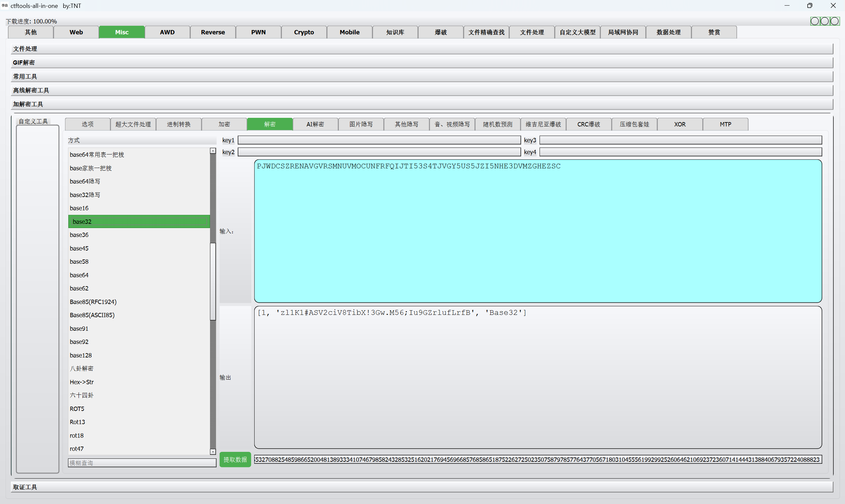Expand the 取证工具 section

[x=422, y=487]
